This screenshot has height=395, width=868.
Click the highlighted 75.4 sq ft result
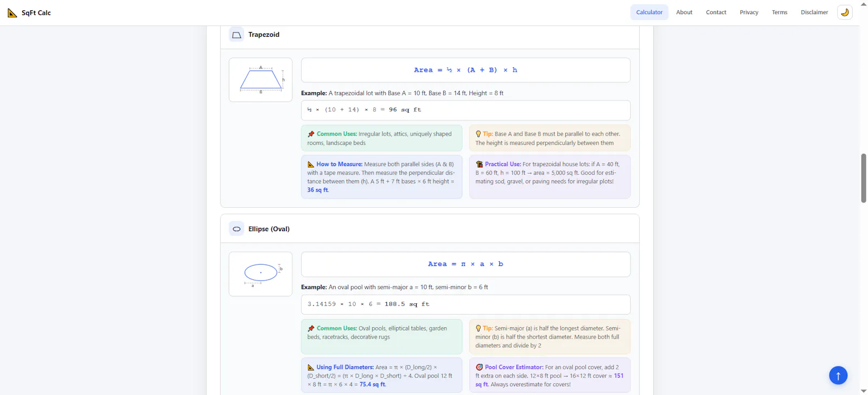tap(373, 384)
